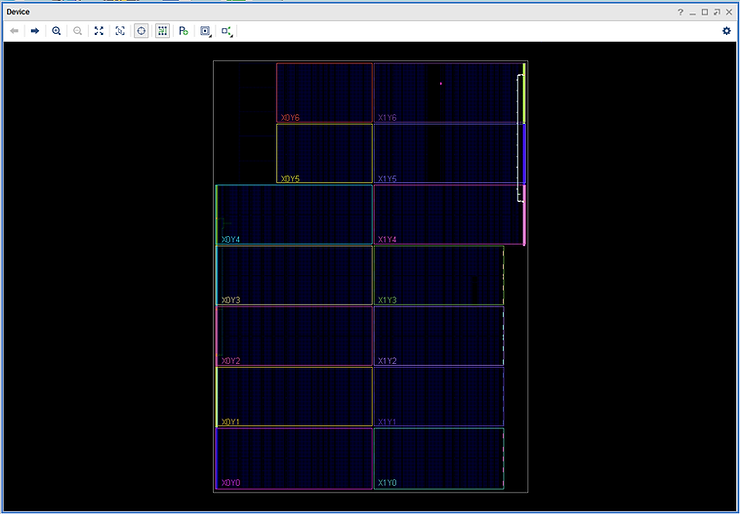Click the Zoom Out magnifier icon
The width and height of the screenshot is (740, 514).
coord(77,31)
